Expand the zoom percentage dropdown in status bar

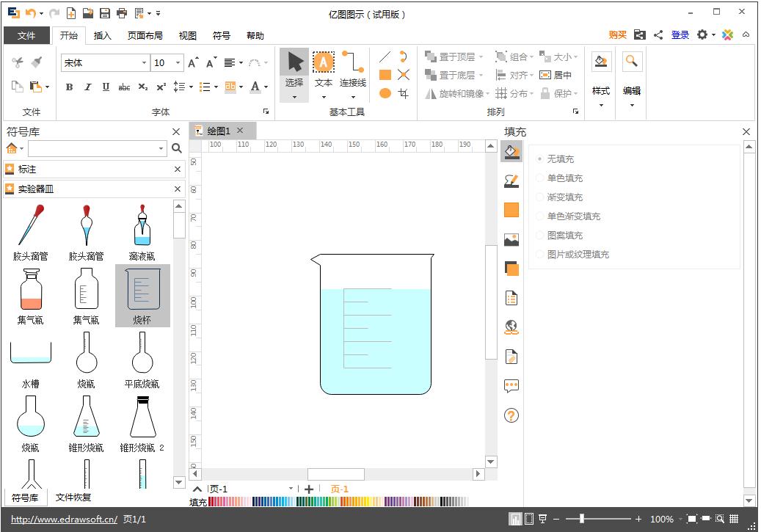click(680, 519)
